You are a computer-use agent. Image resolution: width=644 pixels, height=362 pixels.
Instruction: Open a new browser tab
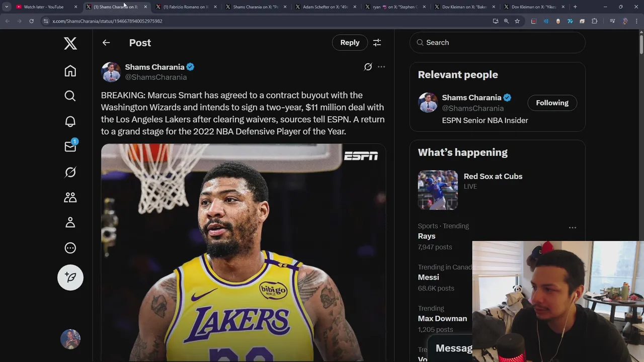[575, 7]
